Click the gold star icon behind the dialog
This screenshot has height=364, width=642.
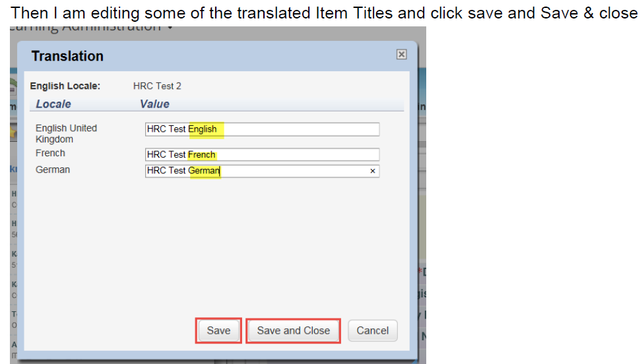(x=13, y=132)
